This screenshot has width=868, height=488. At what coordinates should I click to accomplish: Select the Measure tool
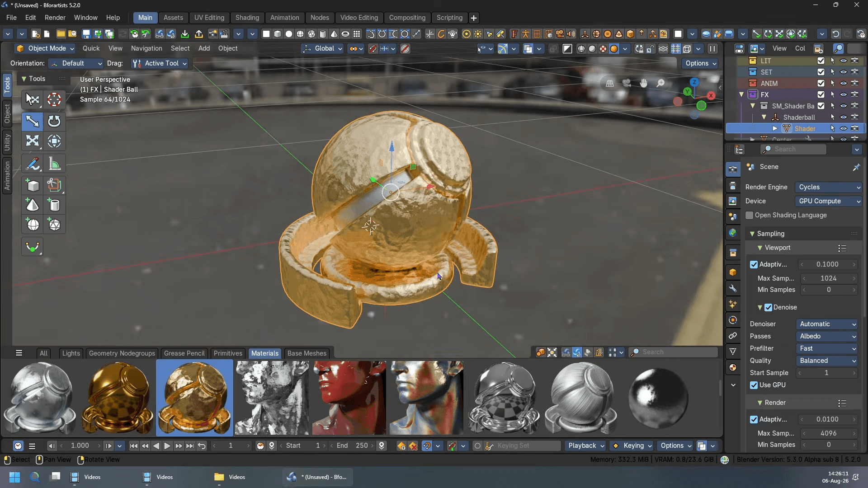point(54,164)
